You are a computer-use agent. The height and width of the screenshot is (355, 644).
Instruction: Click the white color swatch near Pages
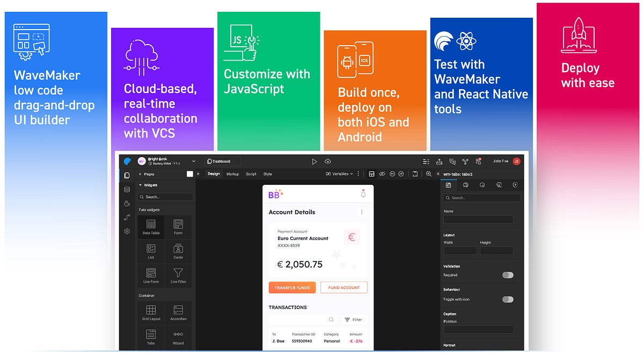point(190,174)
